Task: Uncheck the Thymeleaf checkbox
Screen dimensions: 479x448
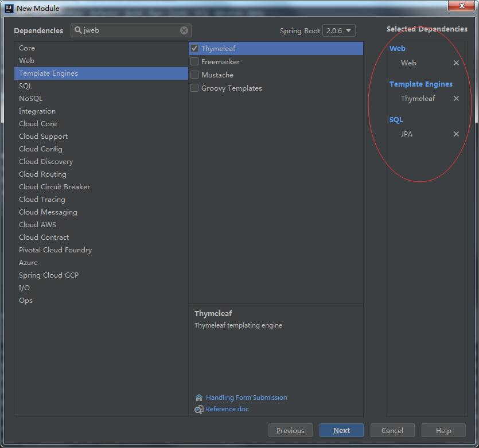Action: [194, 49]
